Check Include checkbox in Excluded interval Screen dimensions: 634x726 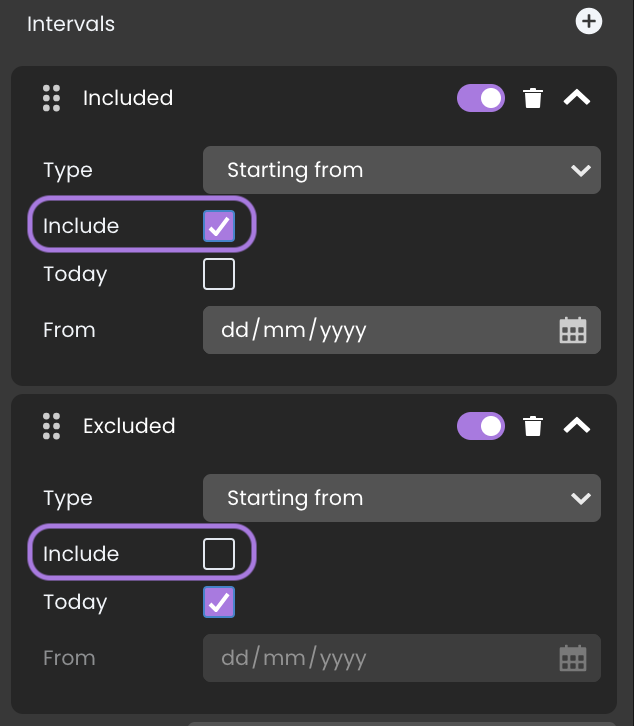tap(219, 554)
